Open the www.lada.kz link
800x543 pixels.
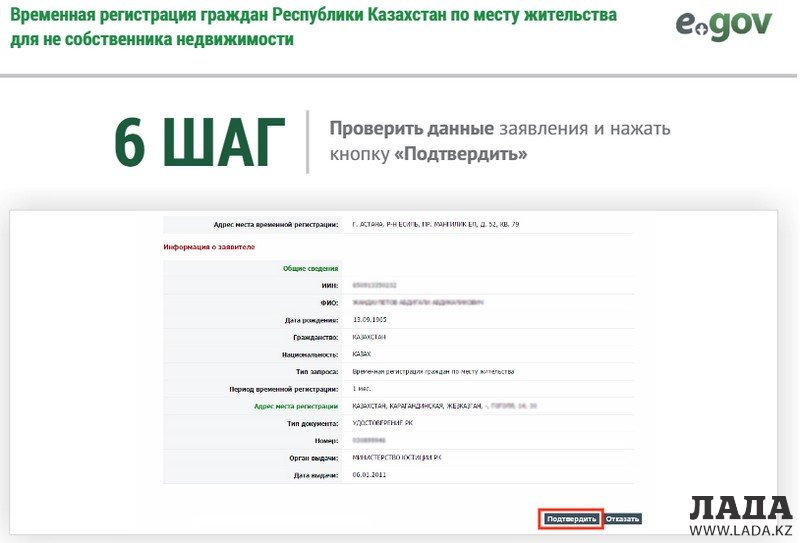click(x=741, y=530)
